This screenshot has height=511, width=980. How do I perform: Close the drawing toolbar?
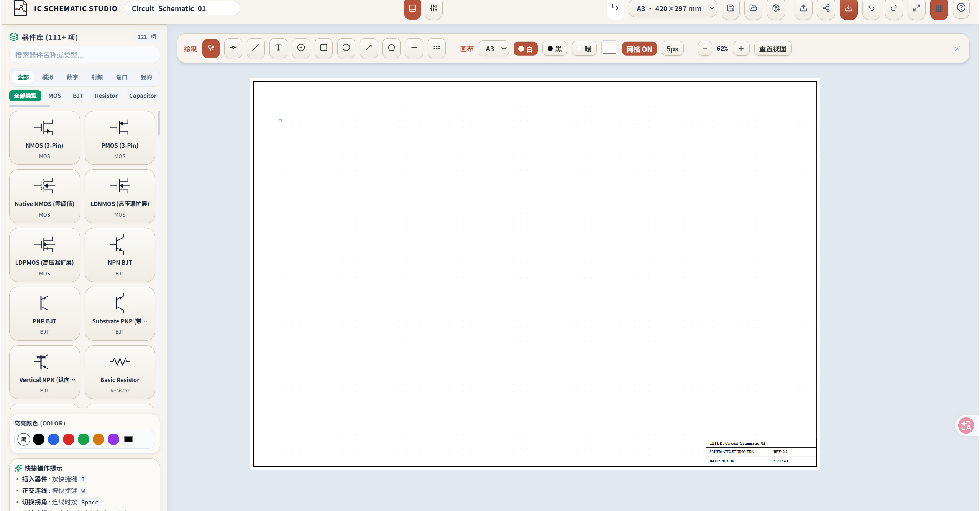pyautogui.click(x=957, y=49)
